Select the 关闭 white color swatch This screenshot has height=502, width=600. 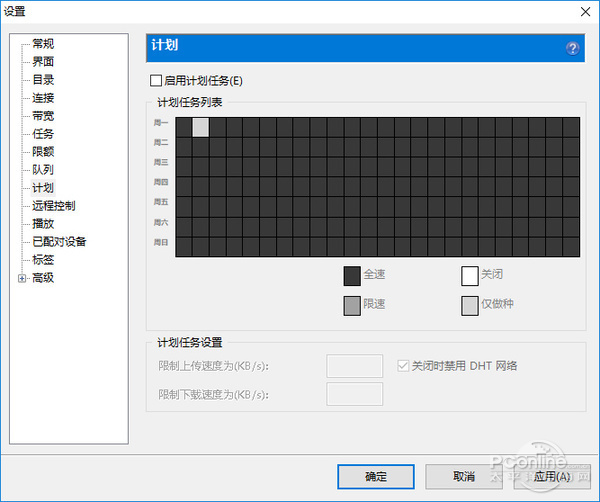[470, 276]
